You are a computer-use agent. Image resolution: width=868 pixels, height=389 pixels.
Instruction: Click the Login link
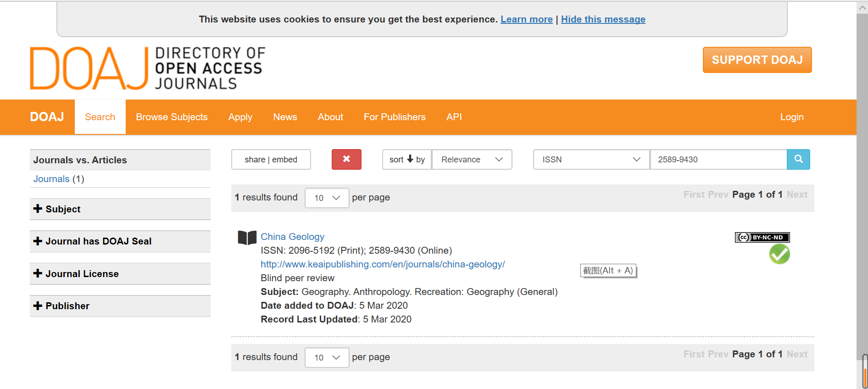[792, 117]
